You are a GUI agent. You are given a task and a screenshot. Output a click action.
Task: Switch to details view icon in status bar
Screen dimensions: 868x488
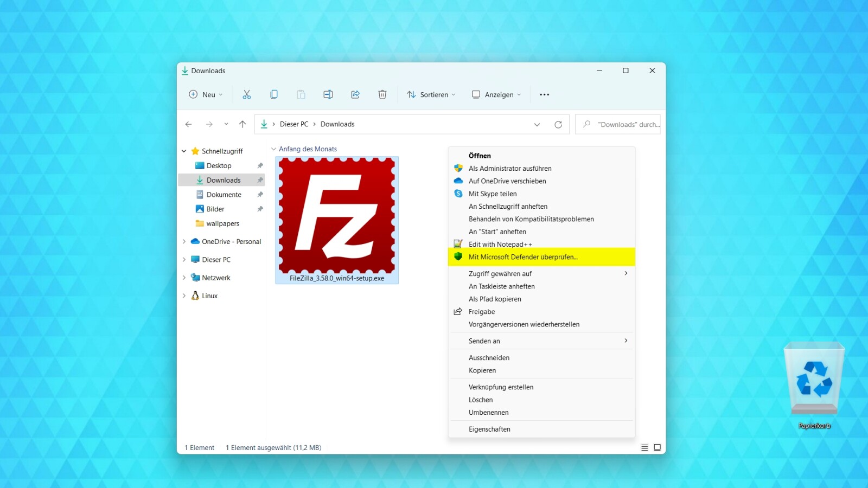tap(644, 448)
